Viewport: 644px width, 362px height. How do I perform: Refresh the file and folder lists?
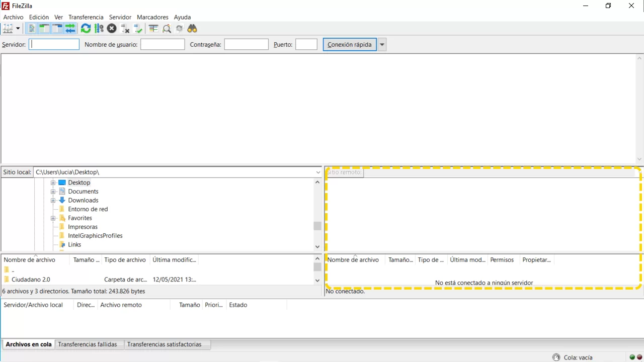[86, 29]
